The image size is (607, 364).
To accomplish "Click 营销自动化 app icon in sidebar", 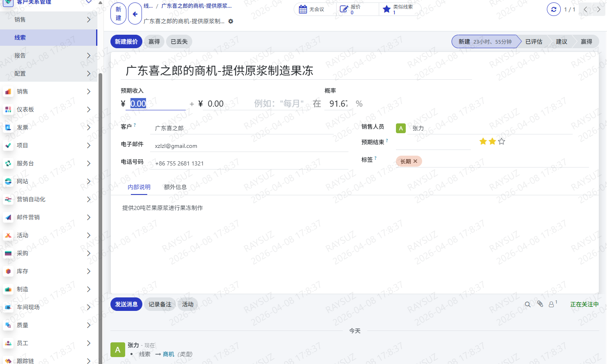I will tap(8, 199).
